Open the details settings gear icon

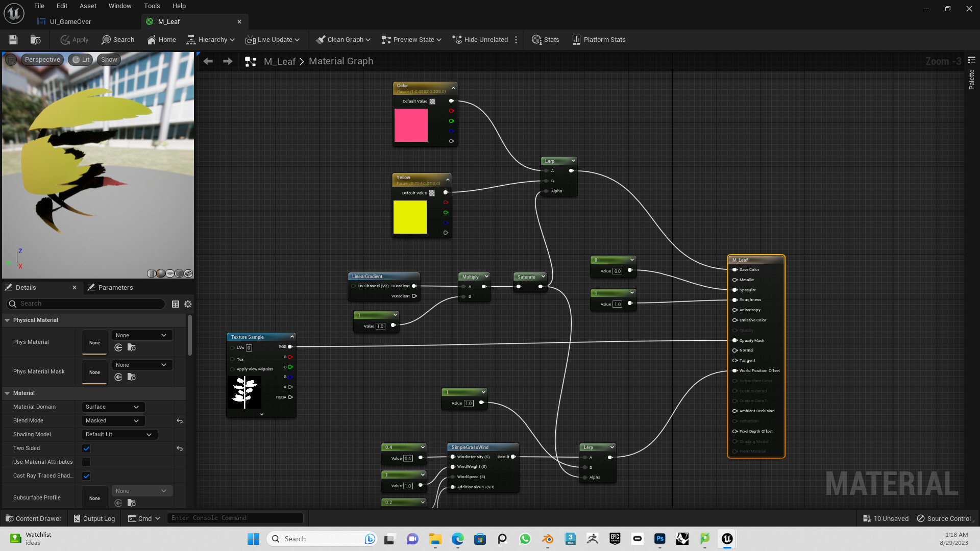click(188, 304)
